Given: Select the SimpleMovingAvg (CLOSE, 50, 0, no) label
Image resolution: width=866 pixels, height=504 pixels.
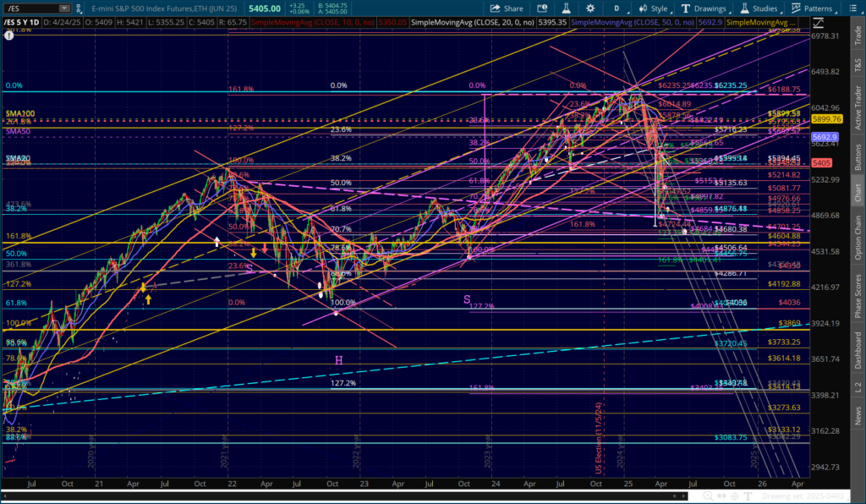Looking at the screenshot, I should click(x=633, y=22).
